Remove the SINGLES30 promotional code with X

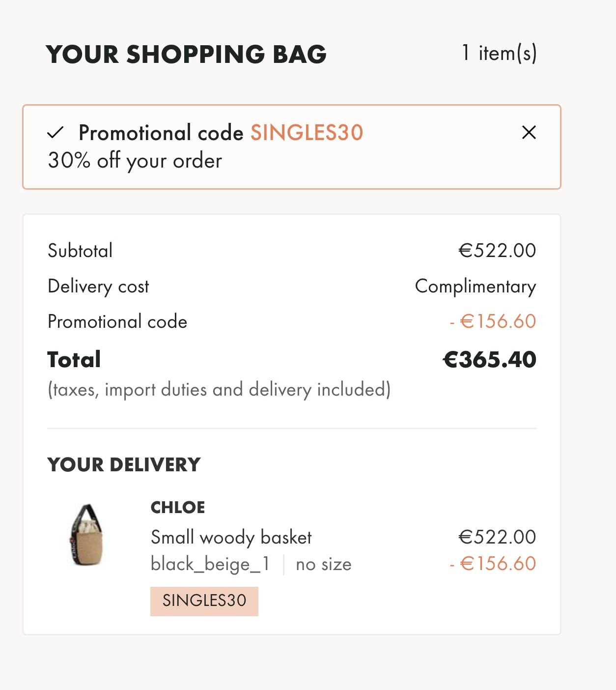529,132
